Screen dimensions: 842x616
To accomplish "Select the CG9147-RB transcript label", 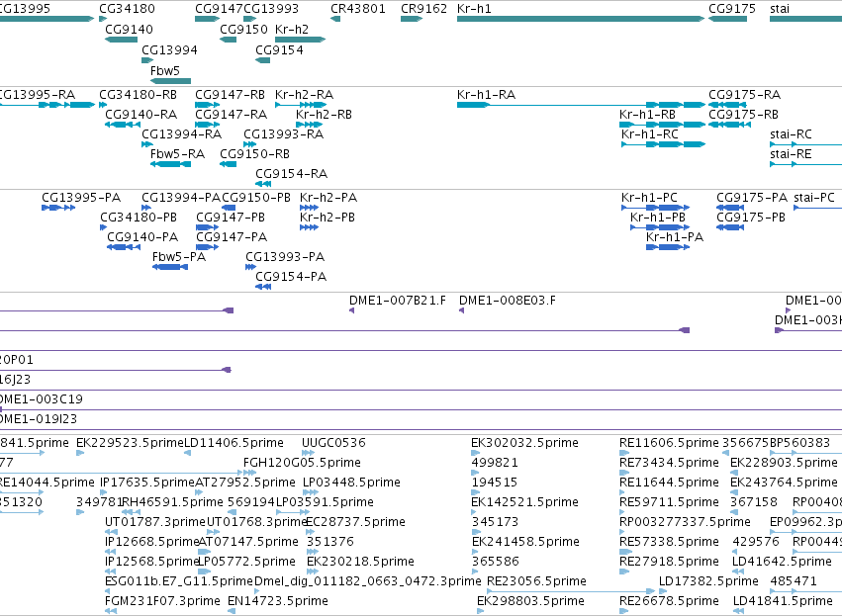I will pyautogui.click(x=230, y=95).
